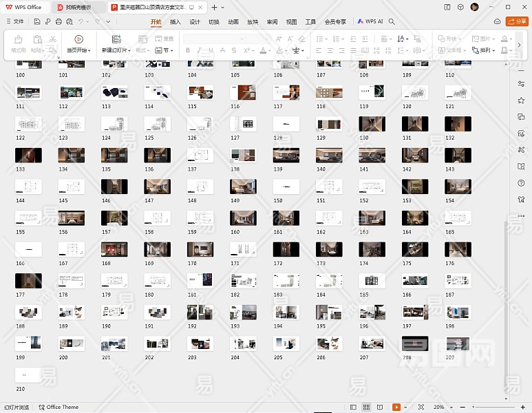Switch to the 设计 ribbon tab
This screenshot has height=413, width=532.
(x=195, y=21)
